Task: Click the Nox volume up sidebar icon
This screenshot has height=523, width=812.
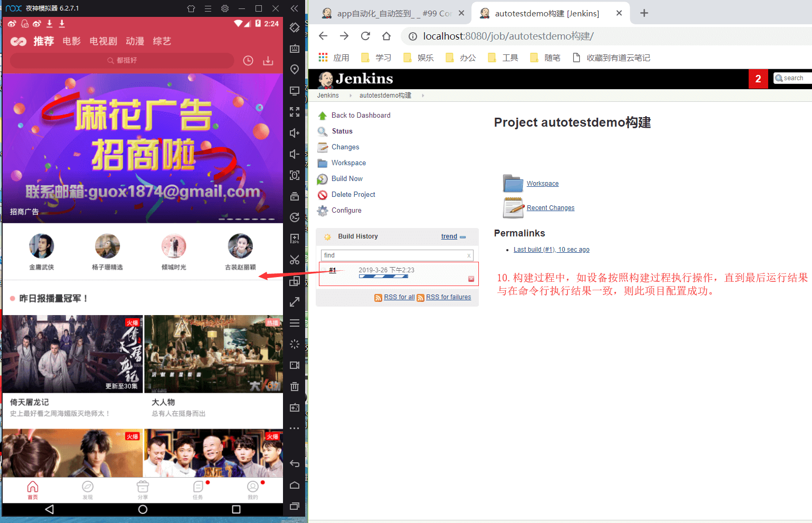Action: (295, 133)
